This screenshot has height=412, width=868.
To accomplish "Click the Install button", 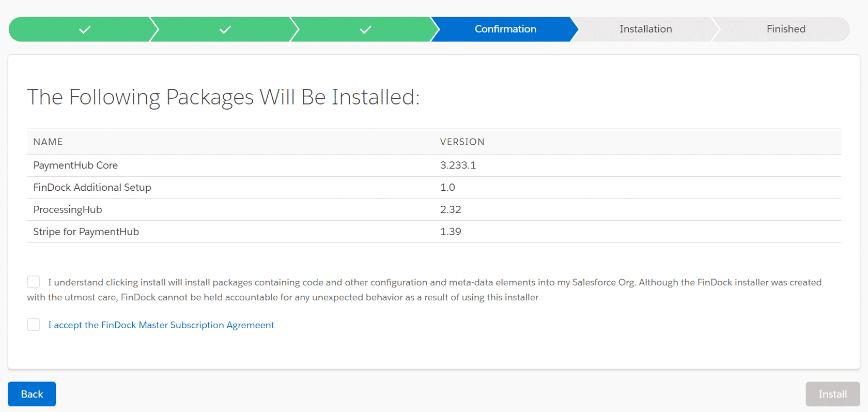I will 832,394.
